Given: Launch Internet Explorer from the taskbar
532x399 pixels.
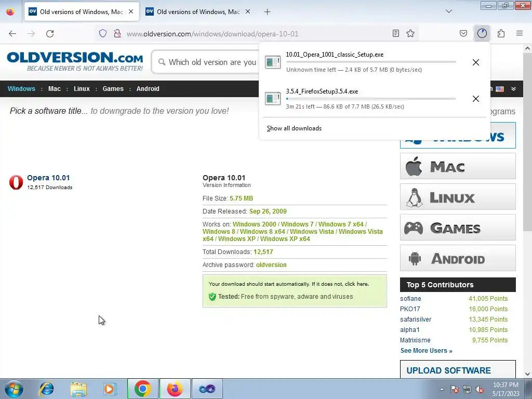Looking at the screenshot, I should click(46, 389).
